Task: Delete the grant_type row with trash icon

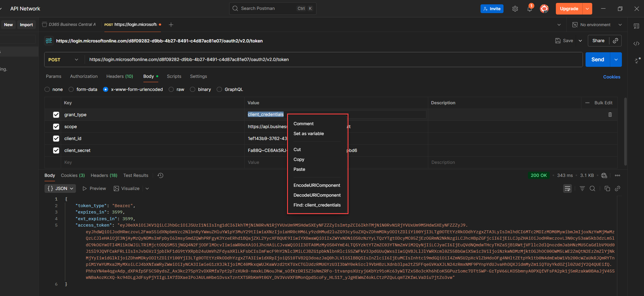Action: (610, 115)
